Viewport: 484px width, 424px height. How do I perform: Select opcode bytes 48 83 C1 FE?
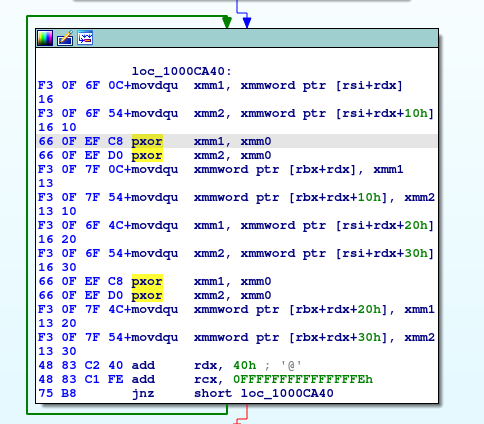pos(81,379)
